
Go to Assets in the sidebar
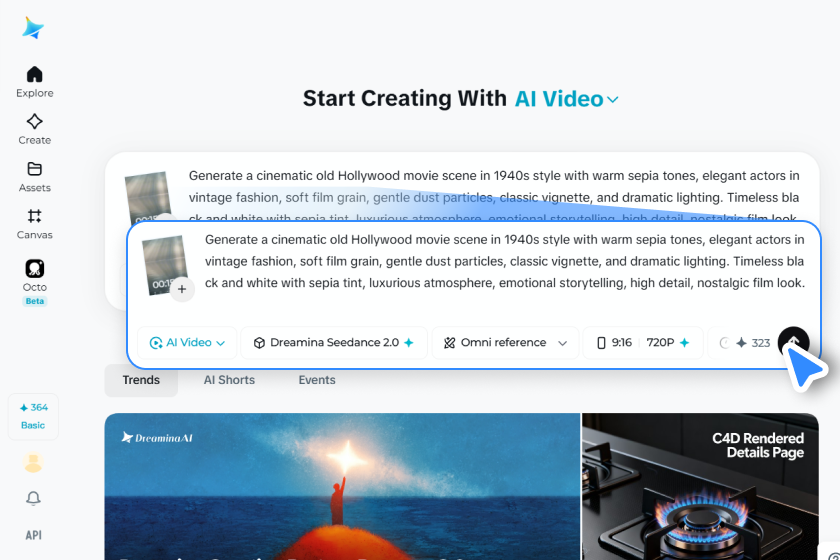click(34, 177)
